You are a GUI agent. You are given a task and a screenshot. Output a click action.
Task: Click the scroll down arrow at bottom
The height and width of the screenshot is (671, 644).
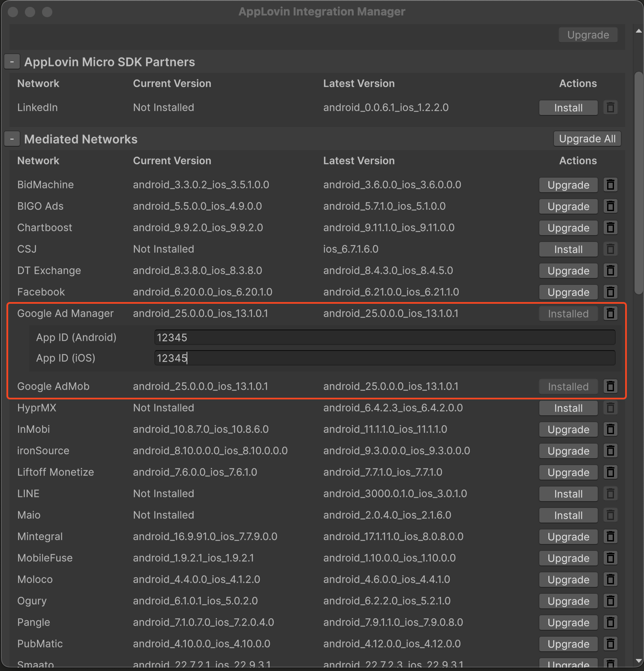pos(638,661)
